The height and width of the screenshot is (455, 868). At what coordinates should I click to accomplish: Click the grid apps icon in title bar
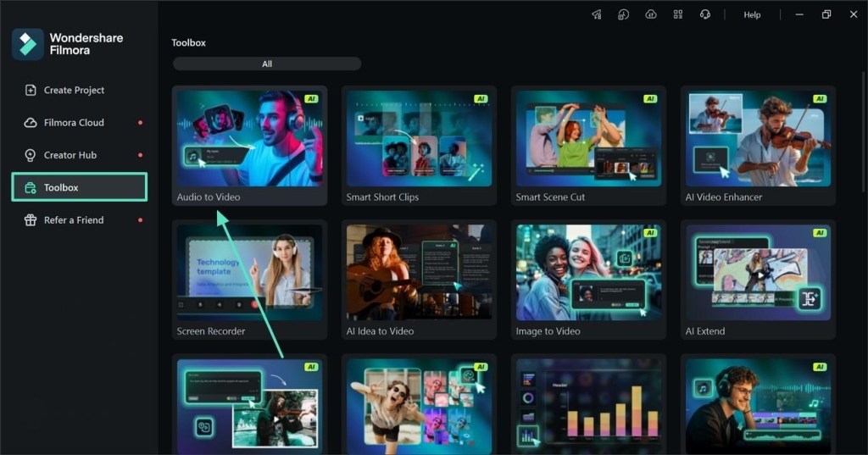[x=677, y=14]
